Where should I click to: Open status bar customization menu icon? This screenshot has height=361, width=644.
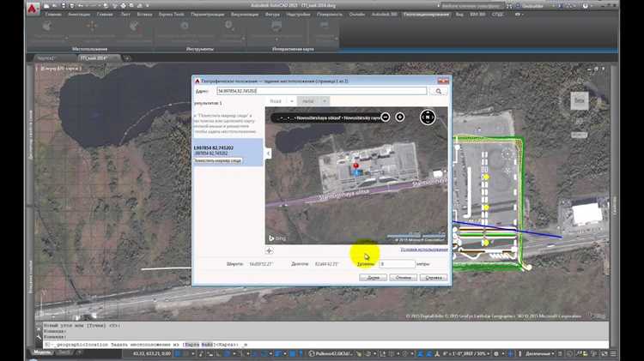click(x=613, y=353)
